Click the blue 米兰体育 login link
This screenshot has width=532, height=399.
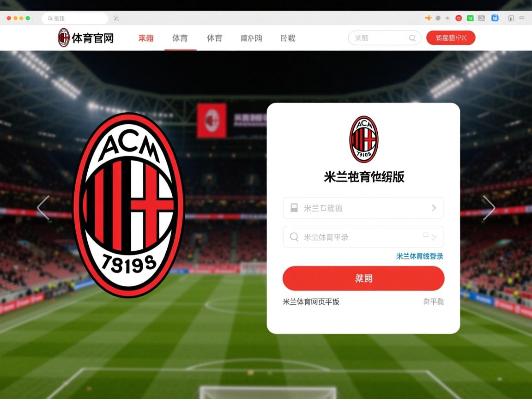coord(420,256)
